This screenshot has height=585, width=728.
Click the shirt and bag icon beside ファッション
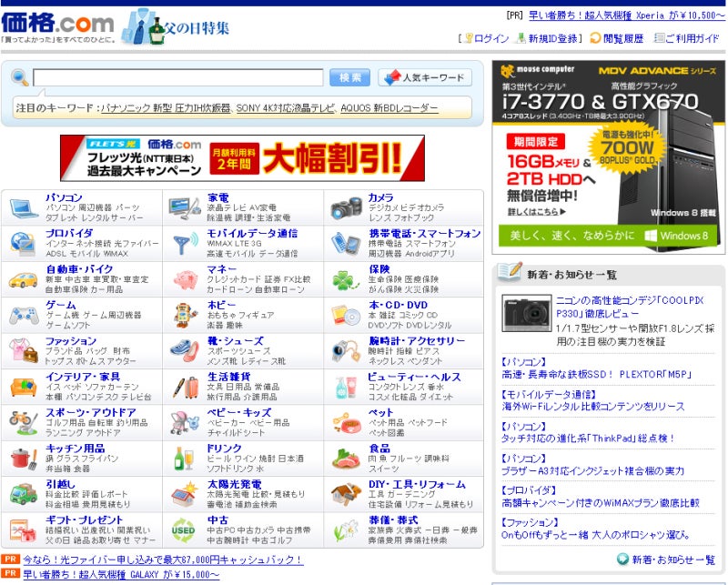tap(24, 351)
